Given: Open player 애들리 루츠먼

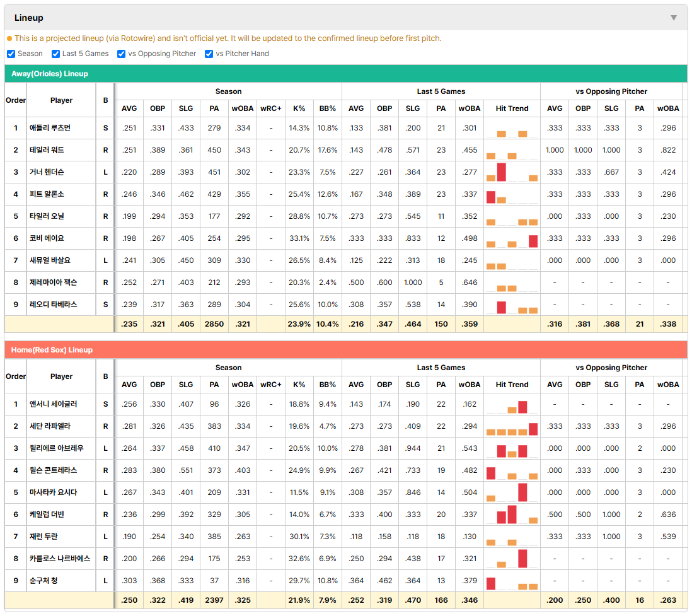Looking at the screenshot, I should click(x=50, y=128).
